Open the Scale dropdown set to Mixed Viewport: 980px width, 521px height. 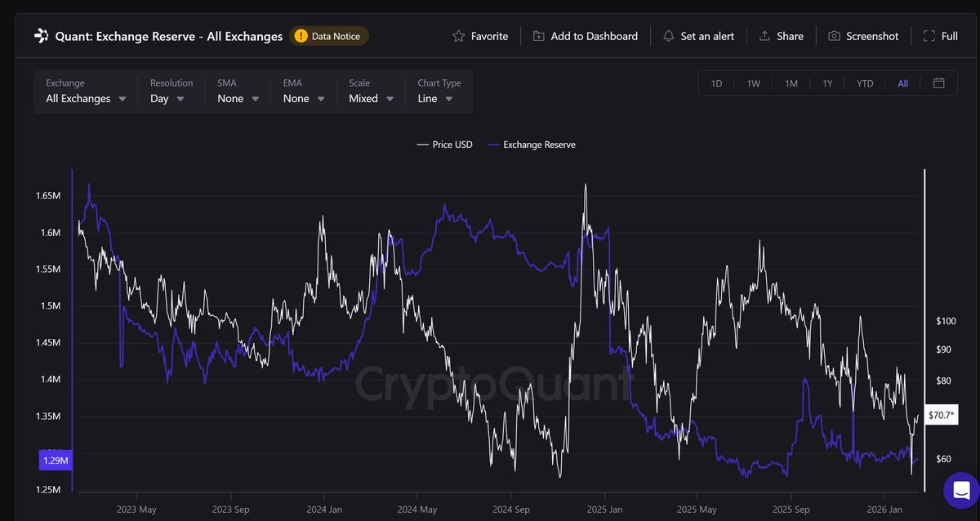point(371,91)
